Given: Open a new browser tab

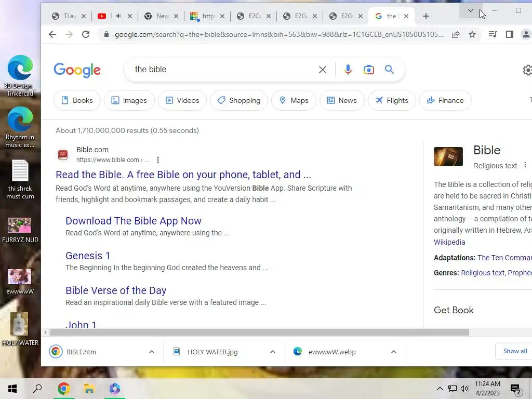Looking at the screenshot, I should [426, 16].
